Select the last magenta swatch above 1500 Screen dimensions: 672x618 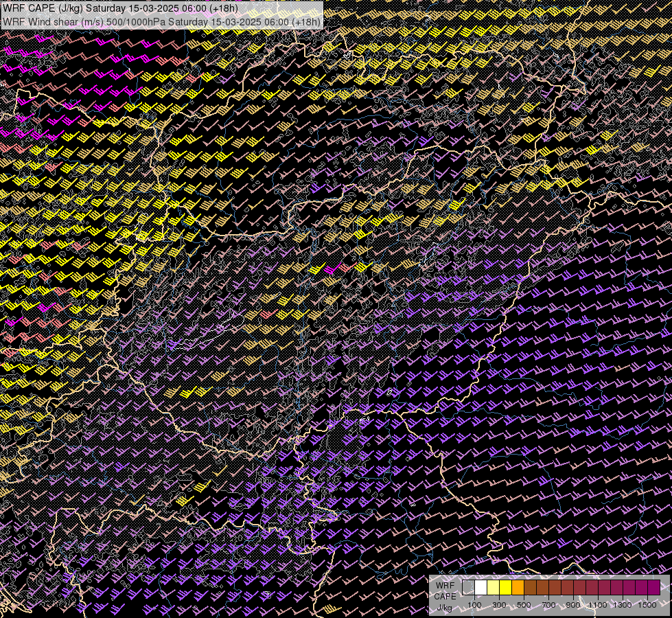(x=654, y=588)
